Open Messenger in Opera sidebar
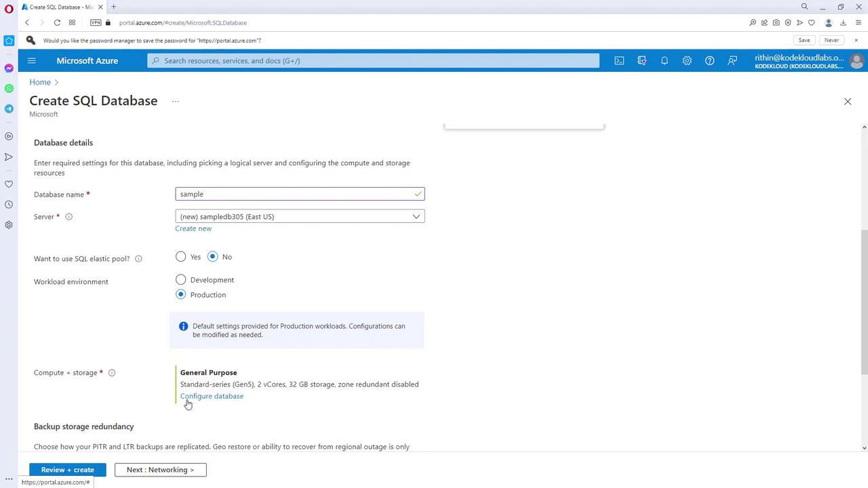The width and height of the screenshot is (868, 488). [9, 68]
